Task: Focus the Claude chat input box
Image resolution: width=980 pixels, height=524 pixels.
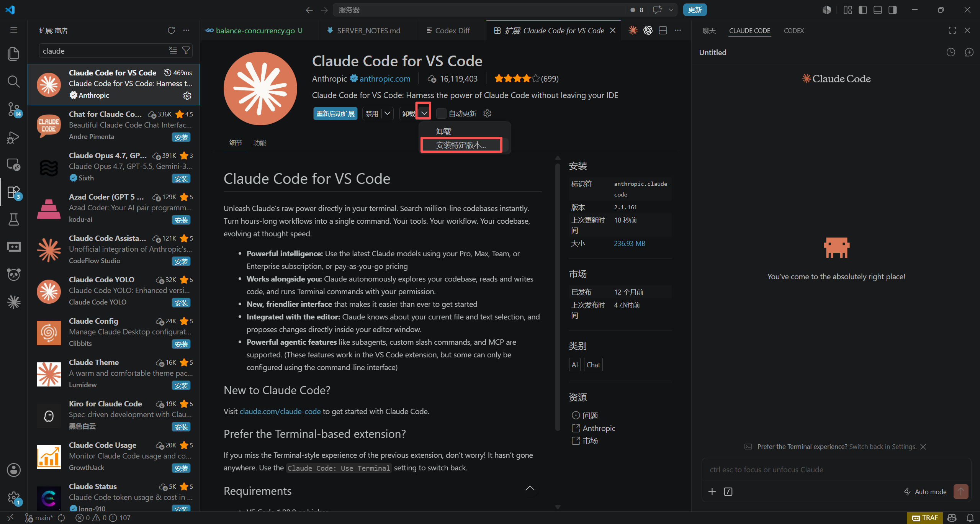Action: tap(836, 470)
